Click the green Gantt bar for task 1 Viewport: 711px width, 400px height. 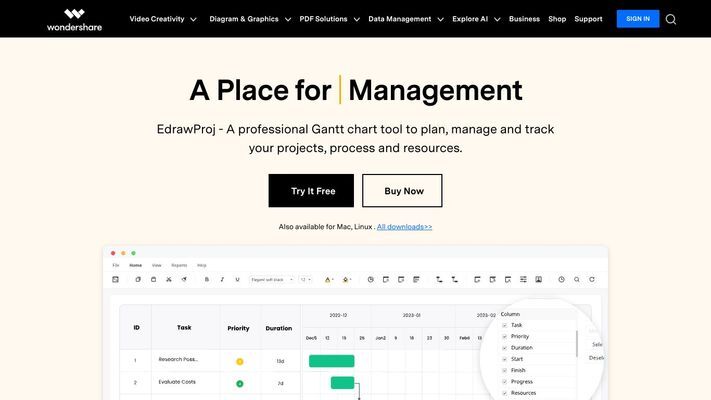(331, 361)
